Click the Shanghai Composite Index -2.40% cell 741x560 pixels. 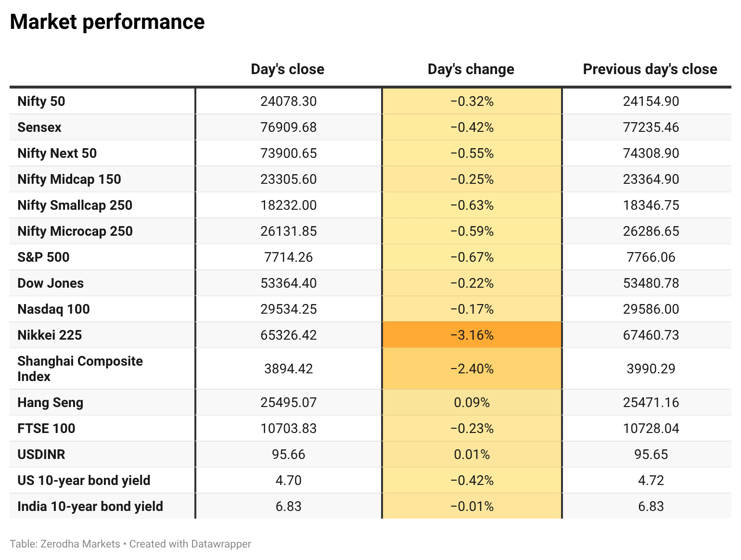472,369
